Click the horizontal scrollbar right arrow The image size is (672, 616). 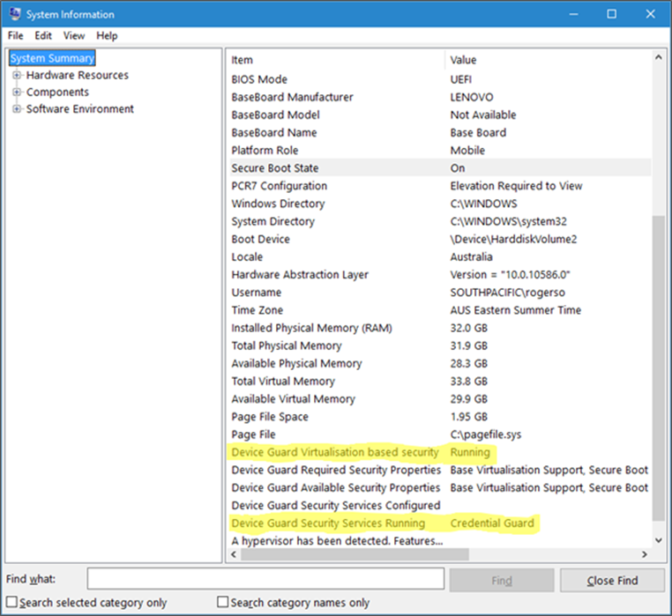(x=645, y=554)
